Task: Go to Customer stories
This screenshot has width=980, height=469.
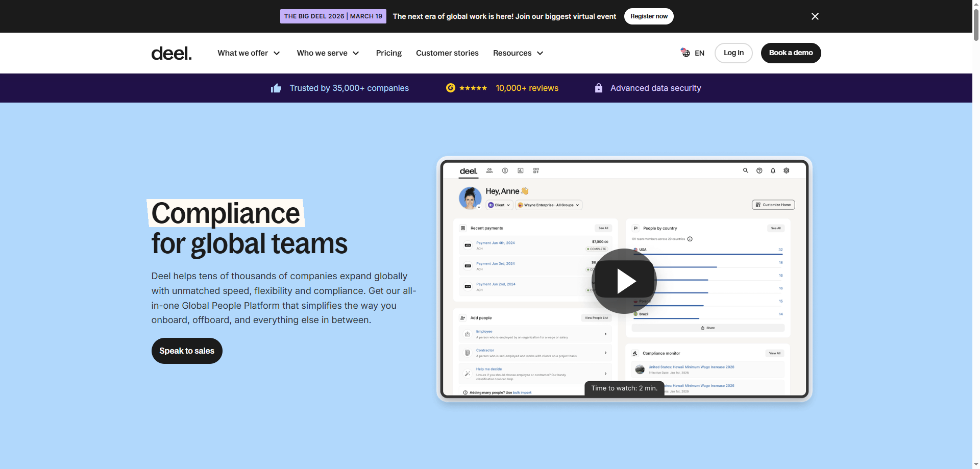Action: point(447,53)
